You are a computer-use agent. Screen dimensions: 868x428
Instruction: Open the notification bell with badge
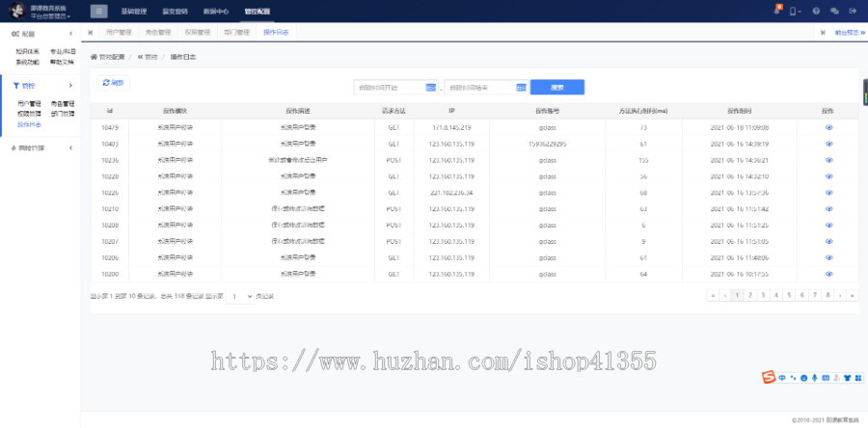tap(777, 11)
